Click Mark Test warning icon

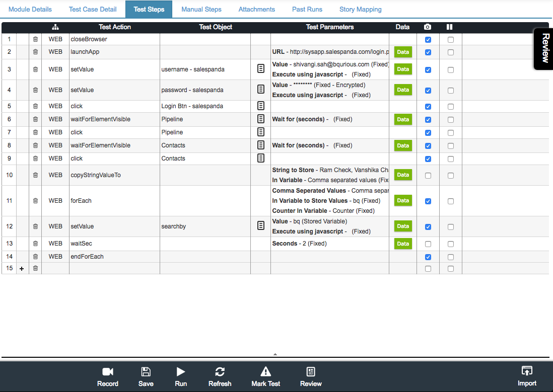(x=265, y=377)
